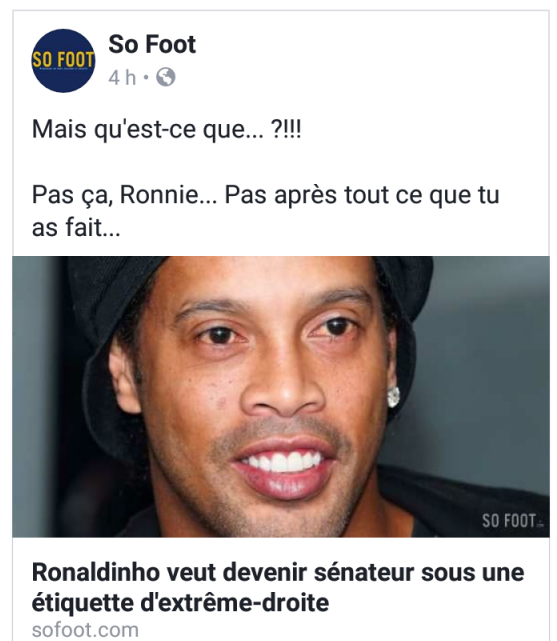Open the So Foot profile picture
Viewport: 557px width, 641px height.
63,61
